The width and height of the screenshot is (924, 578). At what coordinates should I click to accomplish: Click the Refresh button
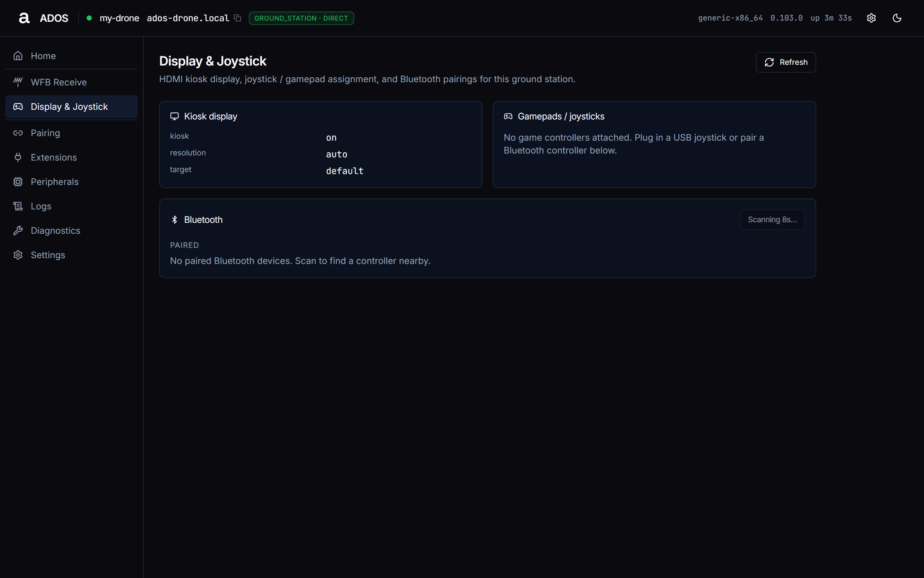pyautogui.click(x=786, y=62)
